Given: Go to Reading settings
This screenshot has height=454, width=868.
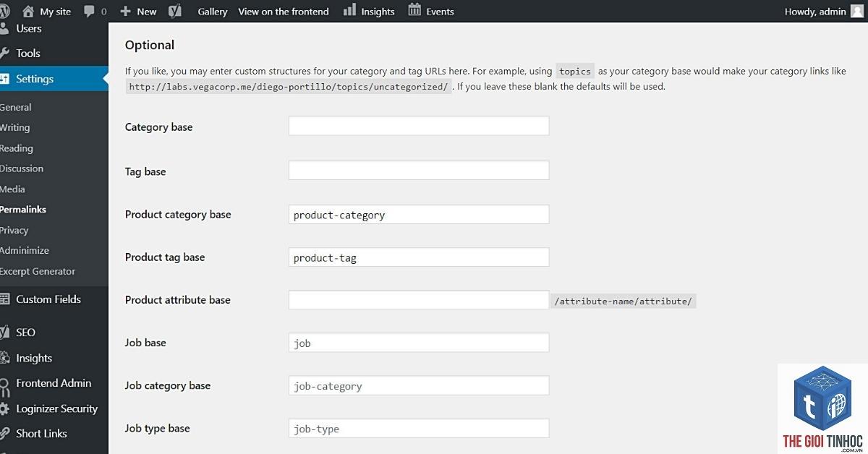Looking at the screenshot, I should coord(17,148).
